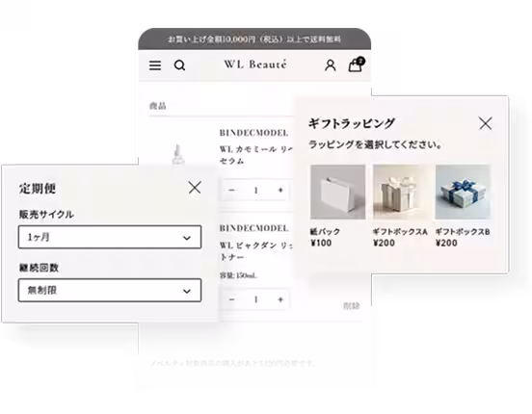Viewport: 532px width, 414px height.
Task: Click the WL Beauté logo
Action: [255, 65]
